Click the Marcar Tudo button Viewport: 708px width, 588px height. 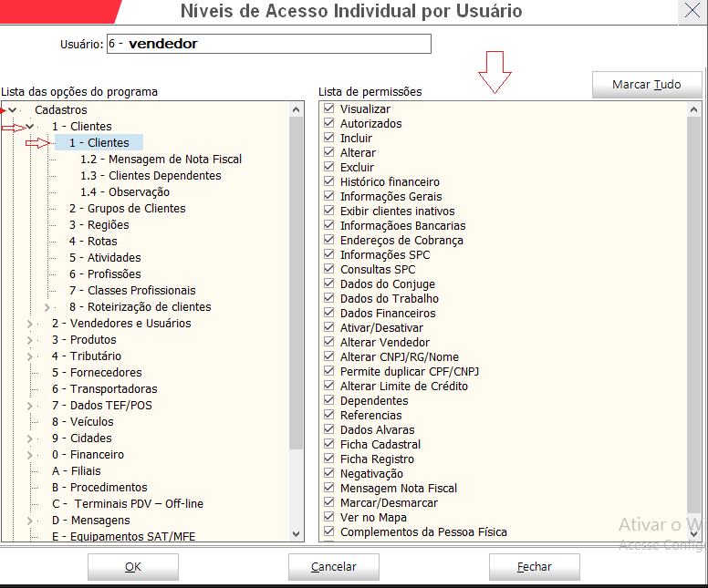[x=647, y=85]
